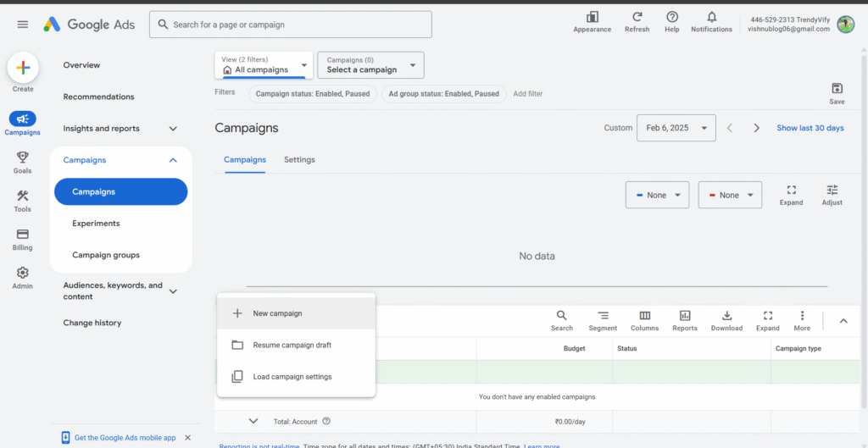Click Ad group status filter chip
Viewport: 868px width, 448px height.
pos(444,94)
